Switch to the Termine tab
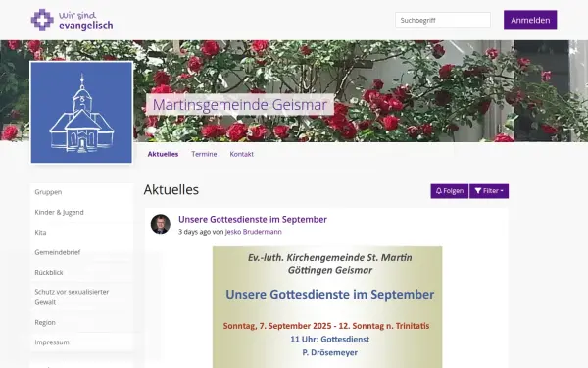Viewport: 588px width, 368px height. click(204, 154)
